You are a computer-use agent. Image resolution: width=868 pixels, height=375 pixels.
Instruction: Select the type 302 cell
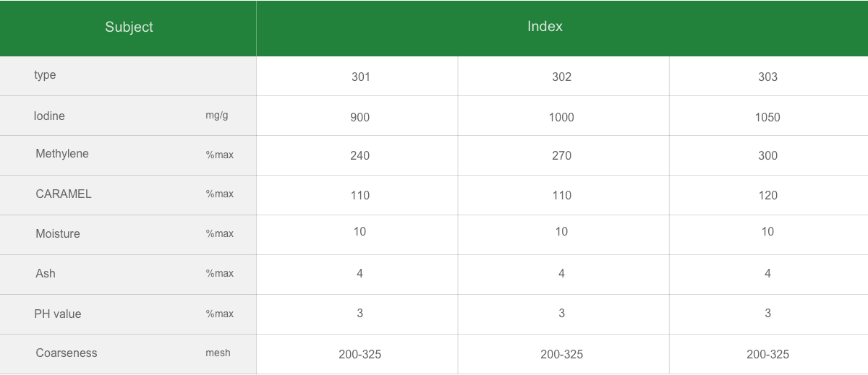561,77
